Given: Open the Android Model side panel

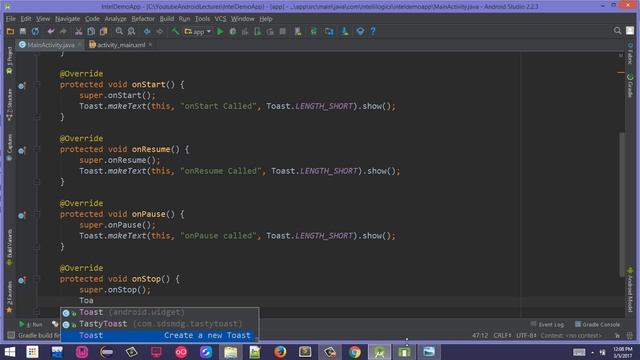Looking at the screenshot, I should tap(630, 290).
